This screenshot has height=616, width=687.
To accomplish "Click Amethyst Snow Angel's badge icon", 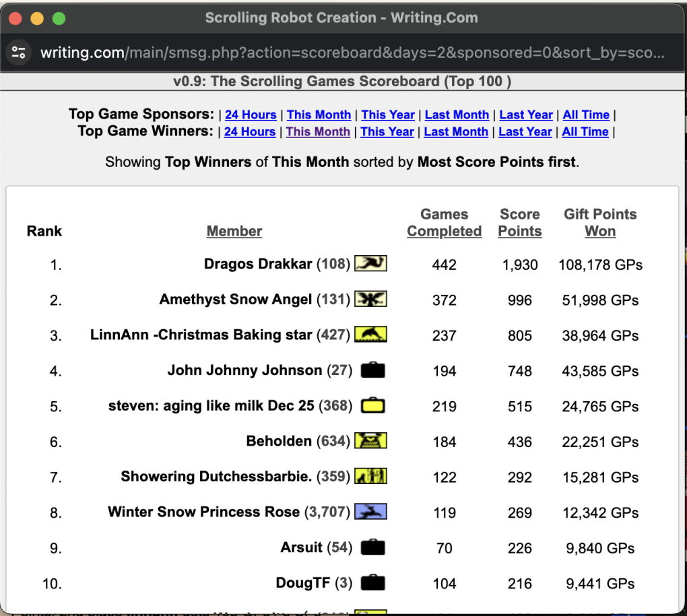I will point(370,300).
